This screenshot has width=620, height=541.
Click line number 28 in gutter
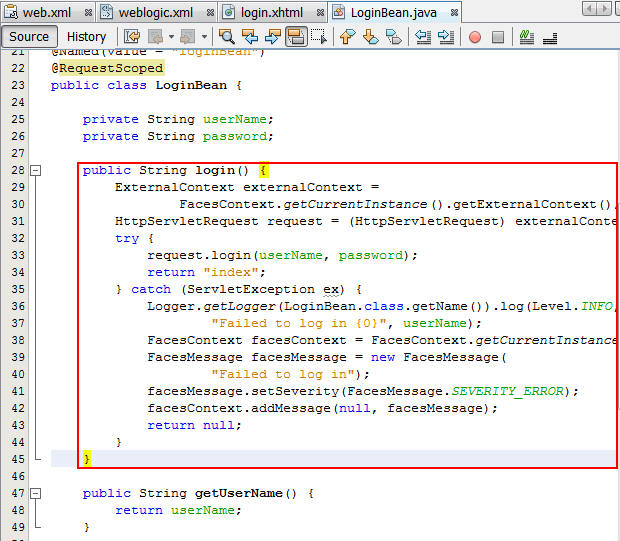(18, 170)
